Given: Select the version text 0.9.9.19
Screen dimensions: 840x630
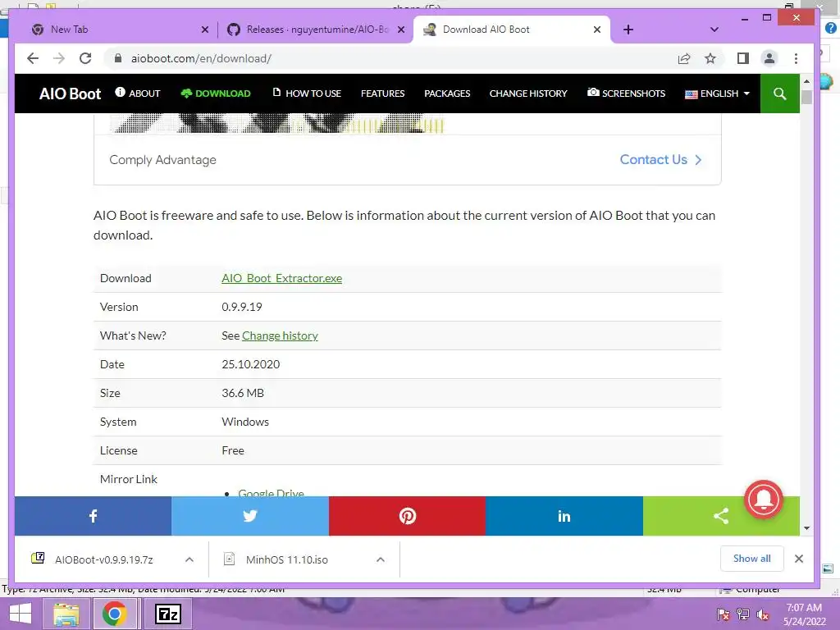Looking at the screenshot, I should (x=242, y=307).
